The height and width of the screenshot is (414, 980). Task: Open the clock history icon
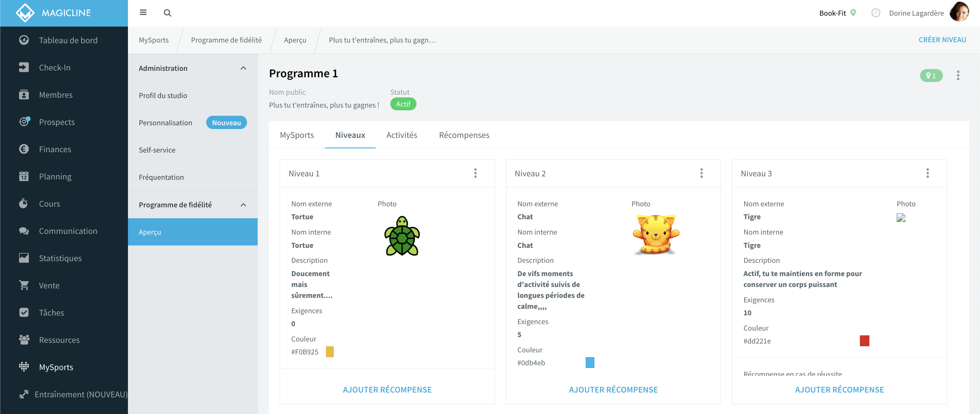(x=876, y=13)
